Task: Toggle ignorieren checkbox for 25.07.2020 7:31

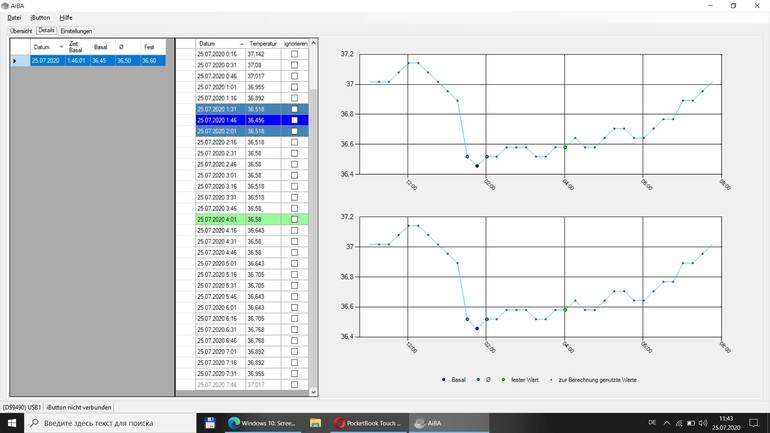Action: (x=294, y=374)
